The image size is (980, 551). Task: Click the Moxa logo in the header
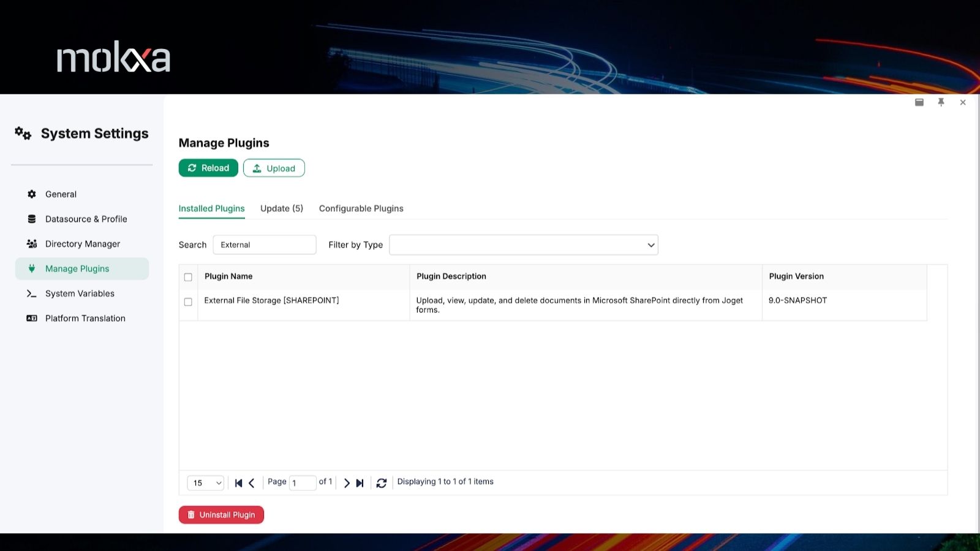coord(113,58)
